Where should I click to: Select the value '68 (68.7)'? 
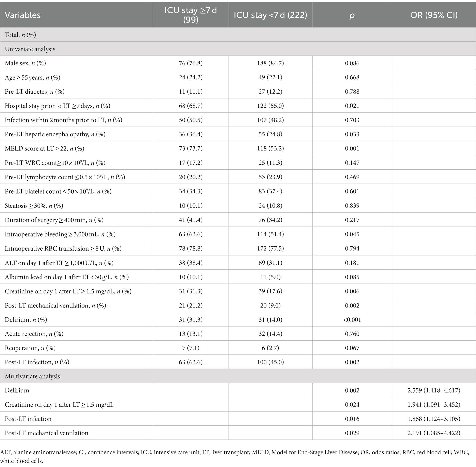point(191,106)
